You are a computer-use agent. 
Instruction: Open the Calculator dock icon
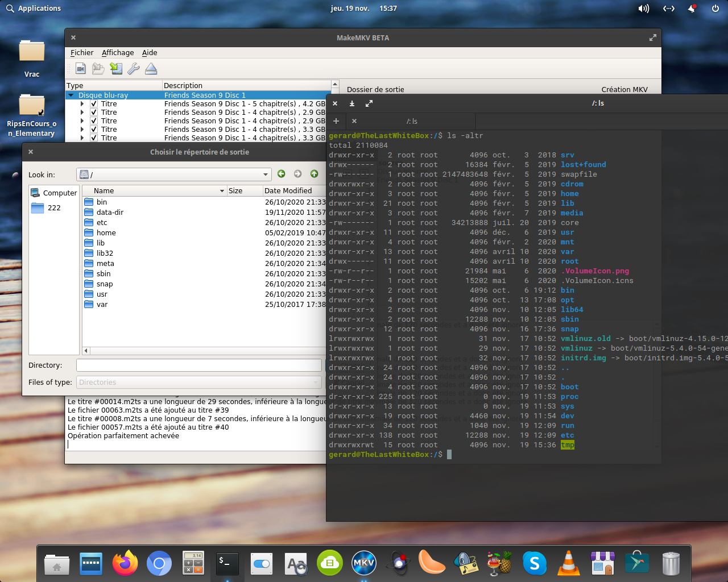[193, 563]
